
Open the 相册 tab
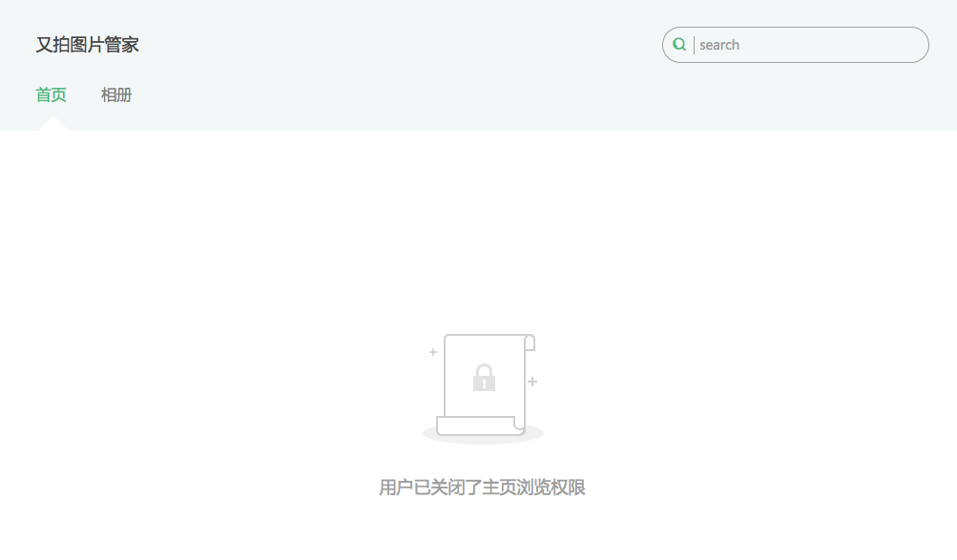click(116, 94)
